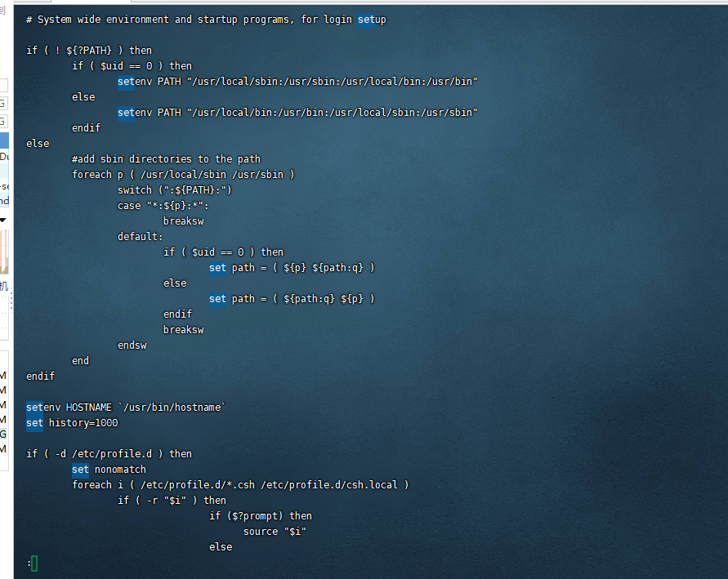Click the line if ( -r "$i" ) then
728x579 pixels.
point(172,501)
